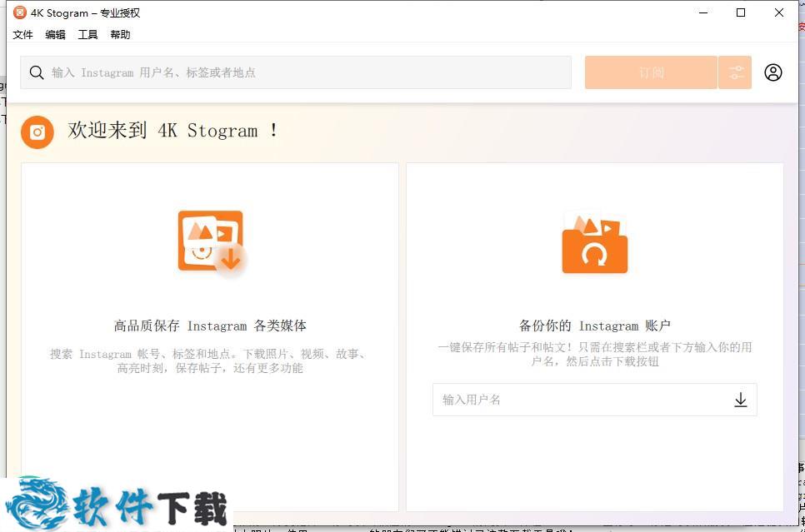Open the 帮助 menu
The height and width of the screenshot is (532, 805).
120,34
